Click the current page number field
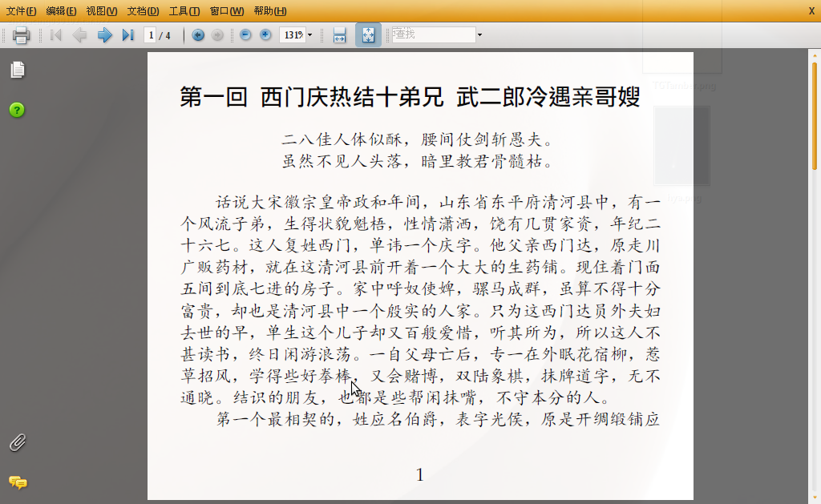The height and width of the screenshot is (504, 821). click(151, 35)
